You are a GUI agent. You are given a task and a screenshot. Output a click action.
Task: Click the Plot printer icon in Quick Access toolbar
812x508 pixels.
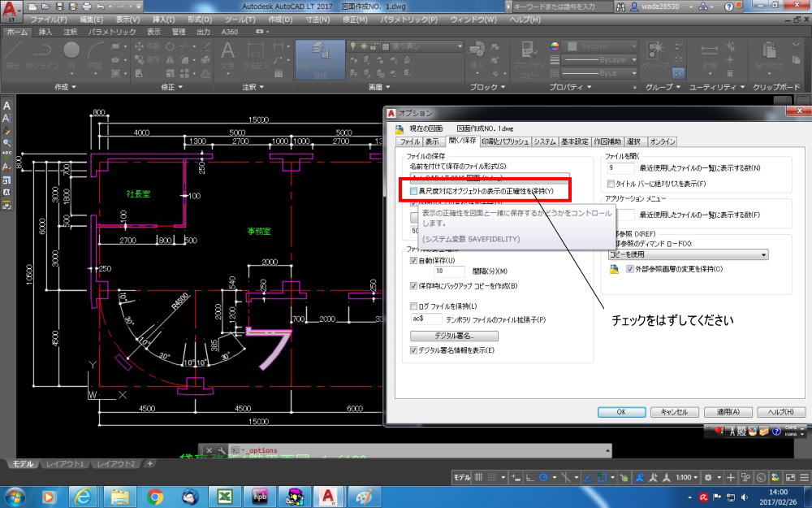pyautogui.click(x=87, y=7)
